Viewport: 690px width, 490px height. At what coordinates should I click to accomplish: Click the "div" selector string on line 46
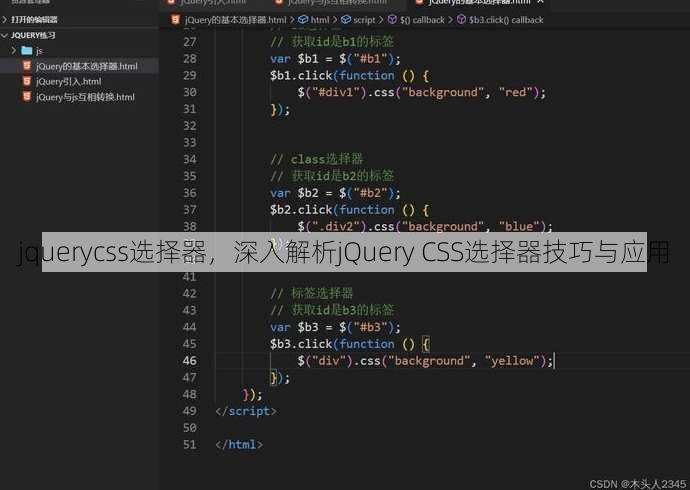pos(329,361)
